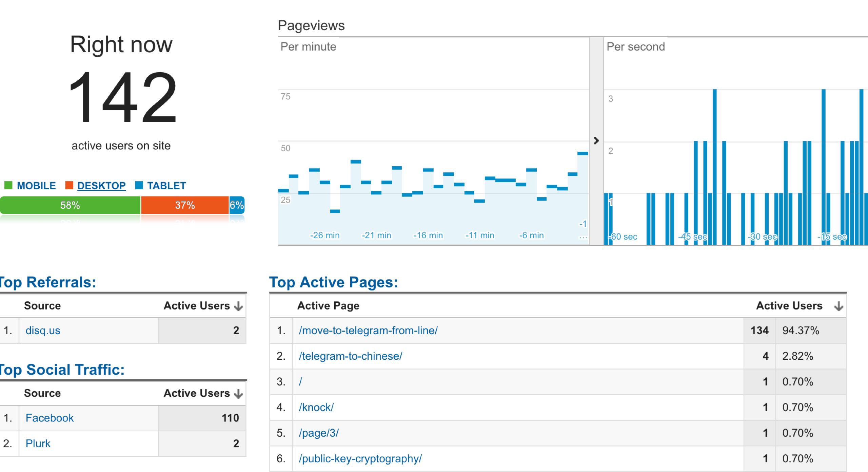Click the Top Referrals sort arrow icon
Viewport: 868px width, 472px height.
(238, 306)
